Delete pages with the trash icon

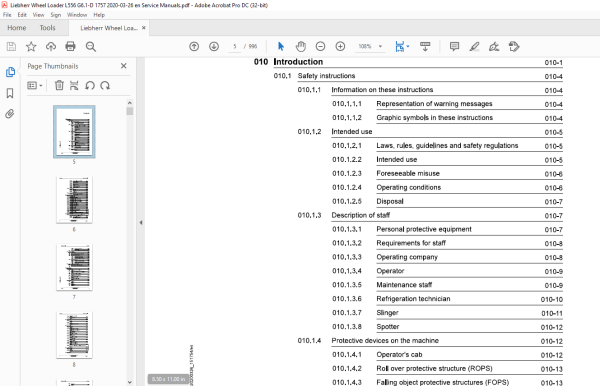(x=59, y=85)
